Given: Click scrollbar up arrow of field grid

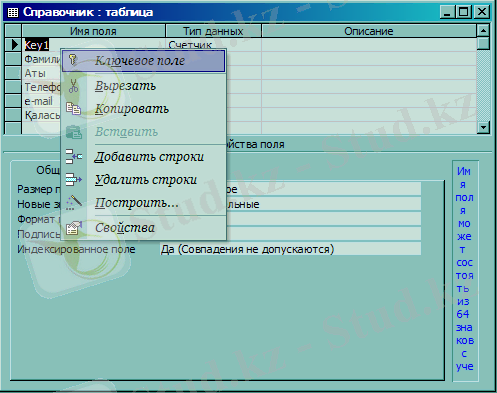Looking at the screenshot, I should tap(483, 31).
